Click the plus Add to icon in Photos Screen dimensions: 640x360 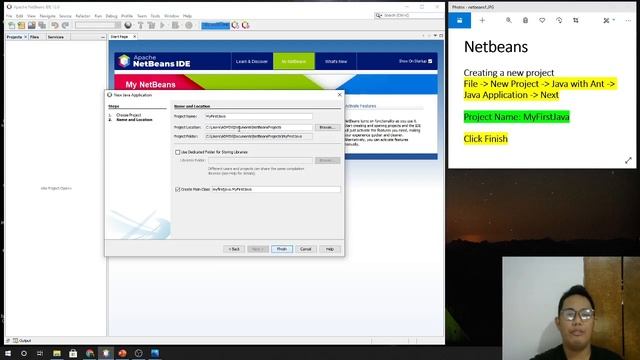coord(482,20)
